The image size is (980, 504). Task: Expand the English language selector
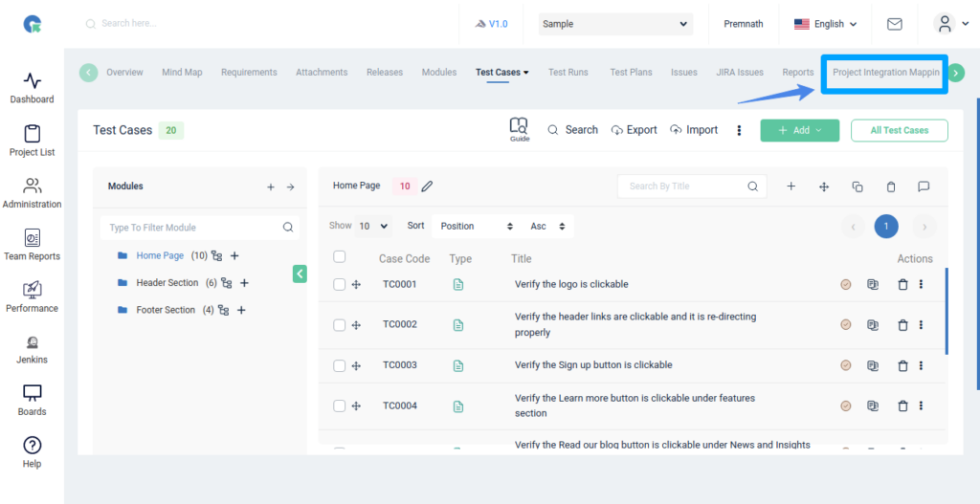[x=825, y=24]
